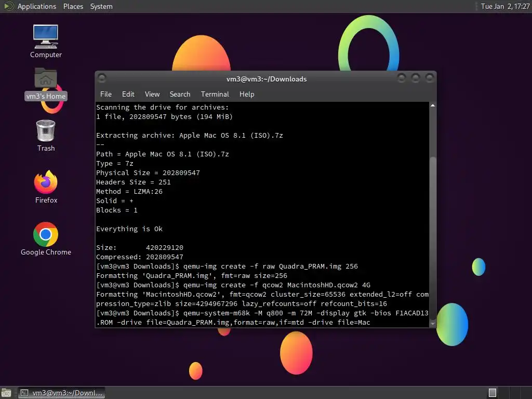The image size is (532, 399).
Task: Click the MATE logo in top panel
Action: coord(8,6)
